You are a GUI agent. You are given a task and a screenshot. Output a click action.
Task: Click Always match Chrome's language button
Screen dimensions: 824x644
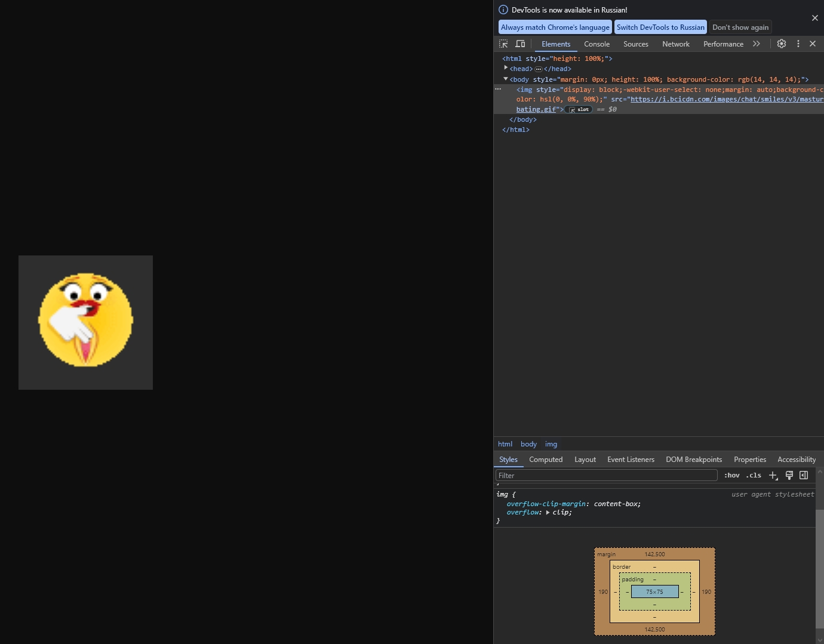(555, 27)
